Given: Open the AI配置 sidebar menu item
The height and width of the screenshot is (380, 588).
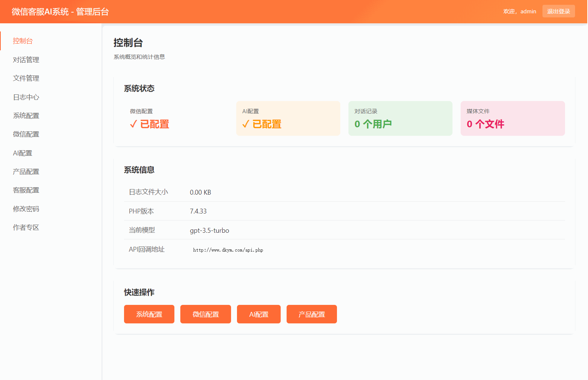Looking at the screenshot, I should 23,153.
